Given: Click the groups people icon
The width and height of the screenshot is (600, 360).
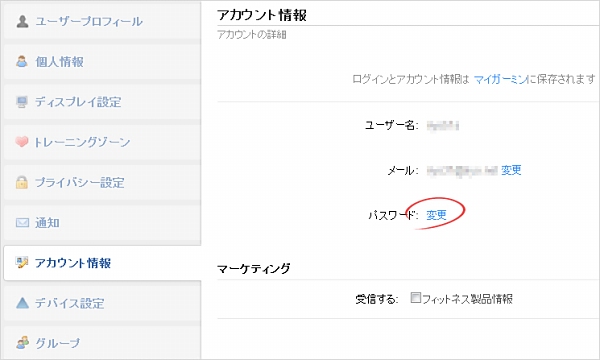Looking at the screenshot, I should [x=22, y=342].
